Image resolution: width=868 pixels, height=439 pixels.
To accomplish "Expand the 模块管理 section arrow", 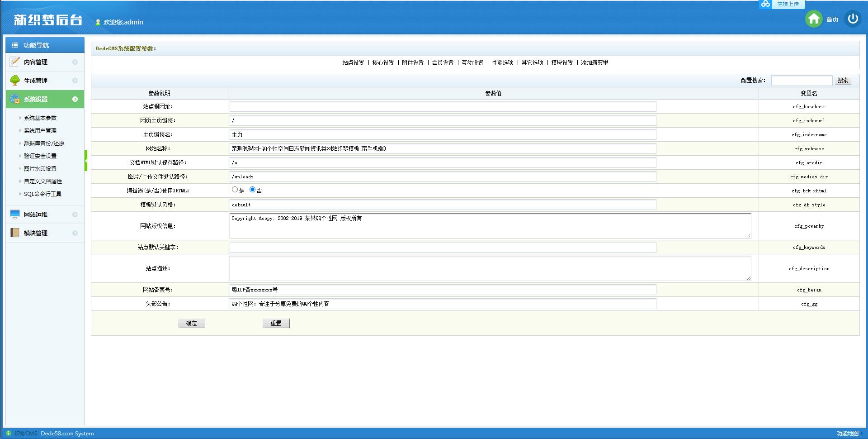I will [x=75, y=233].
